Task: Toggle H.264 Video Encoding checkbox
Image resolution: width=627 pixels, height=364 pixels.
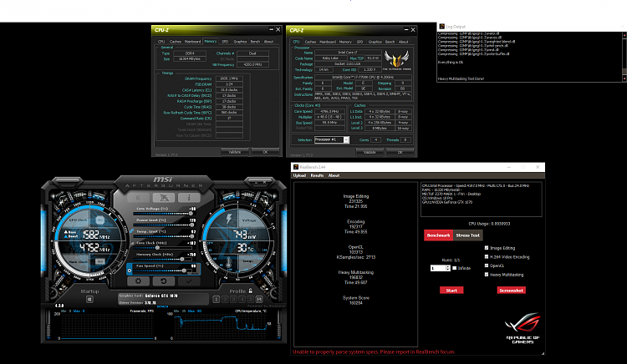Action: tap(487, 256)
